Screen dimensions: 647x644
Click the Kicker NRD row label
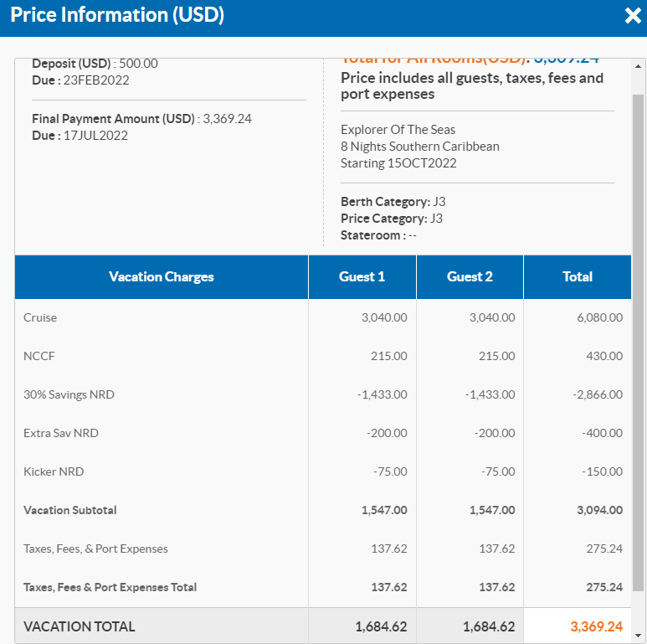click(54, 471)
